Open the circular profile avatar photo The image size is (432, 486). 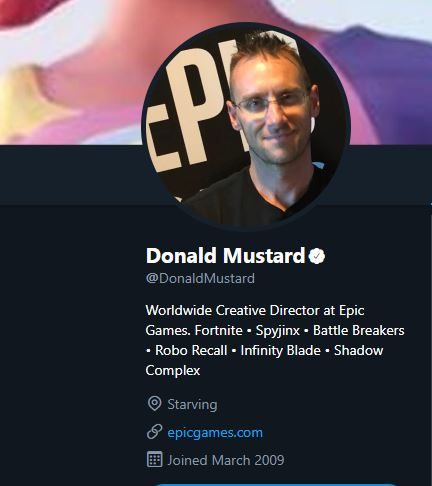pos(246,126)
